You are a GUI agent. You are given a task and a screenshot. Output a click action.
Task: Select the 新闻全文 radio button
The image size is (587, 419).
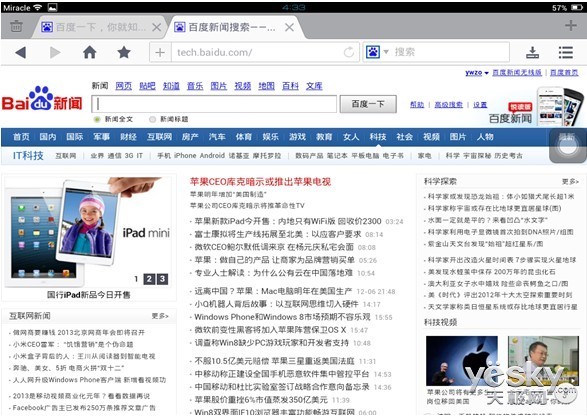coord(97,119)
